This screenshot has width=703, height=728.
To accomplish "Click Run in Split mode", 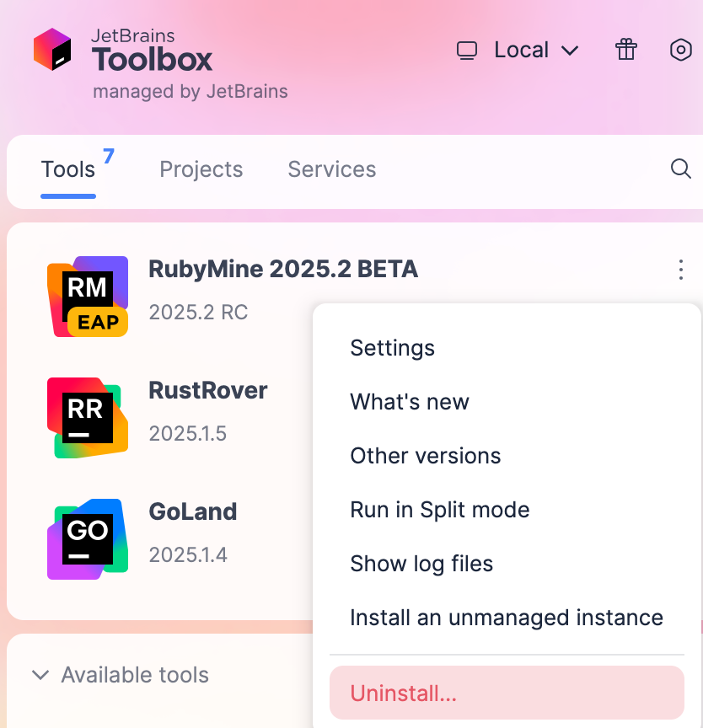I will click(x=440, y=510).
